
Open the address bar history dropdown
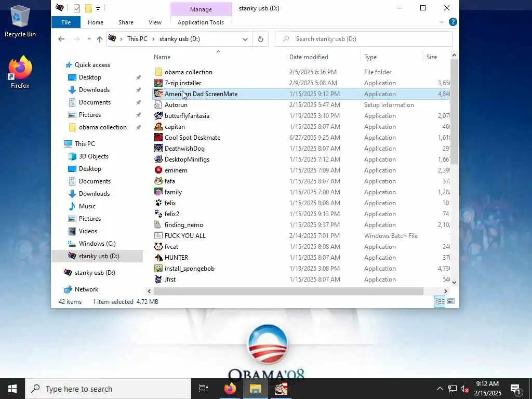coord(245,39)
